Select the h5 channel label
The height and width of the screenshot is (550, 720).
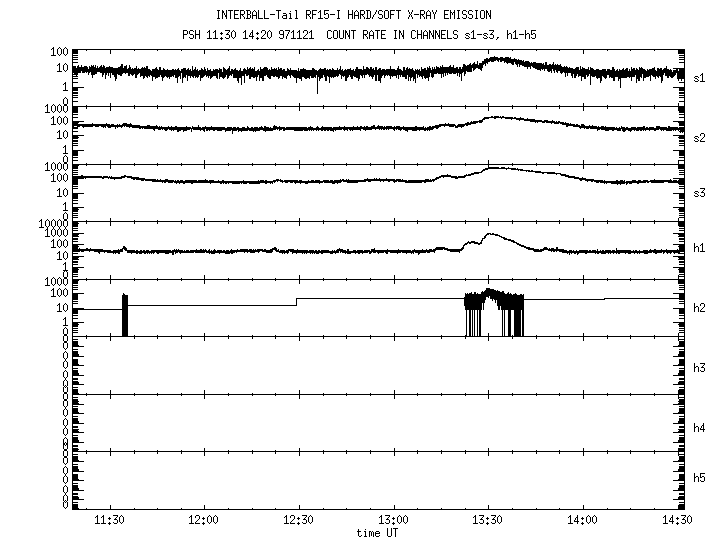click(700, 479)
